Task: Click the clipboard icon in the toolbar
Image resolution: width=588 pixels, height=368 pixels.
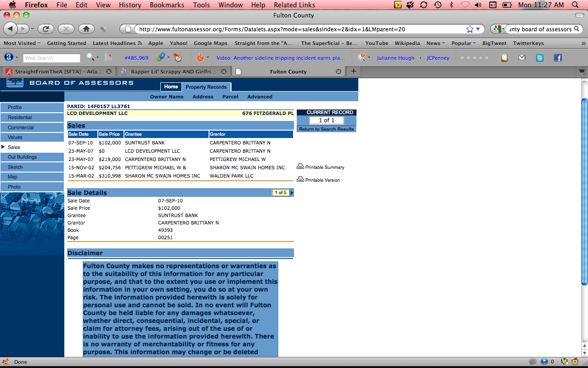Action: (x=504, y=58)
